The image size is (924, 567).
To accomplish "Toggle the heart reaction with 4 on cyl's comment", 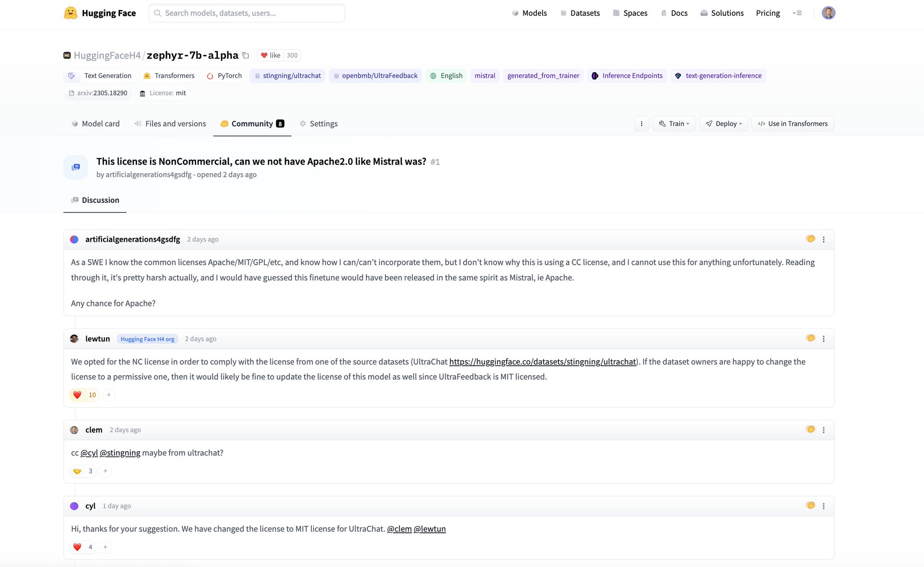I will point(83,547).
